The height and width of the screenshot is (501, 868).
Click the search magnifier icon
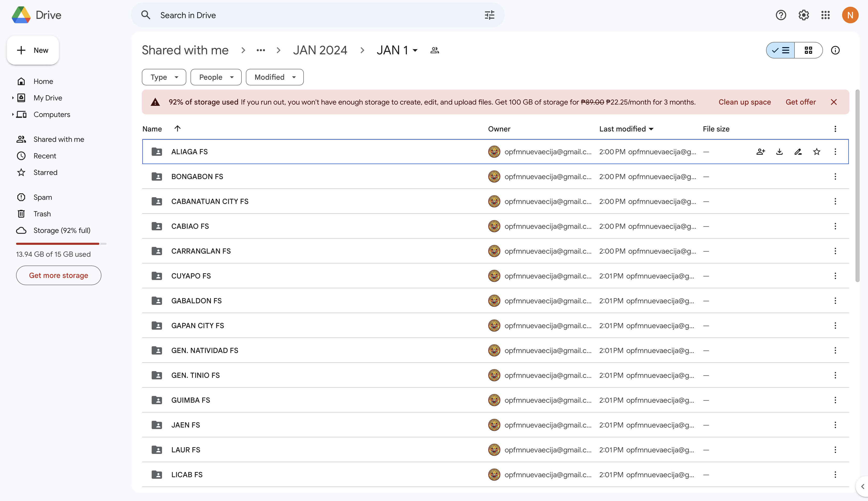point(145,15)
